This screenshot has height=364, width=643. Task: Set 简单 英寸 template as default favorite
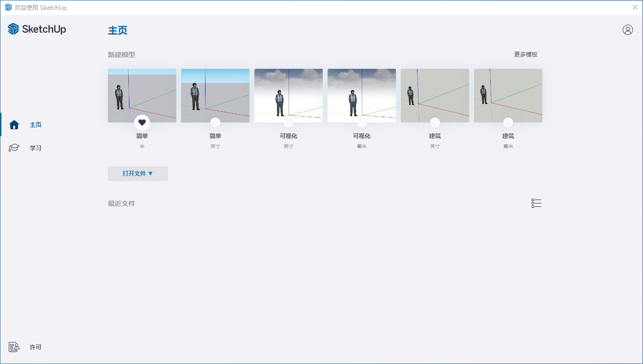click(x=215, y=122)
